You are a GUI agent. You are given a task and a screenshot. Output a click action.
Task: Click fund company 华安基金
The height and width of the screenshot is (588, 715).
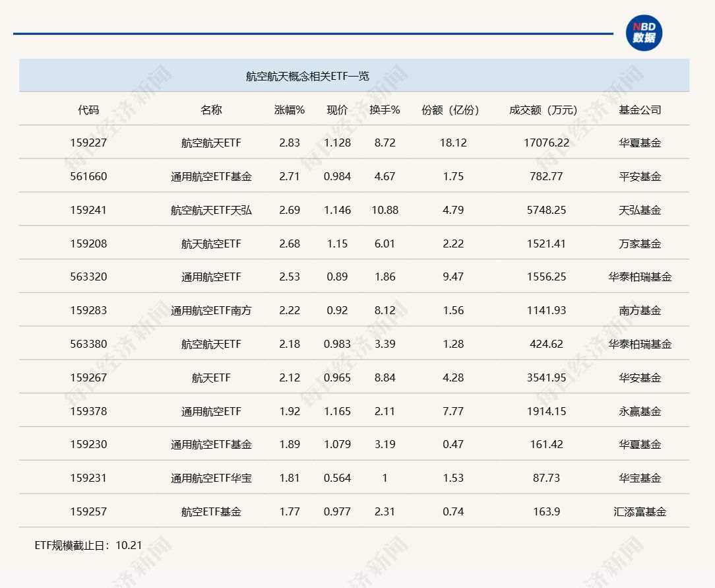pyautogui.click(x=640, y=377)
